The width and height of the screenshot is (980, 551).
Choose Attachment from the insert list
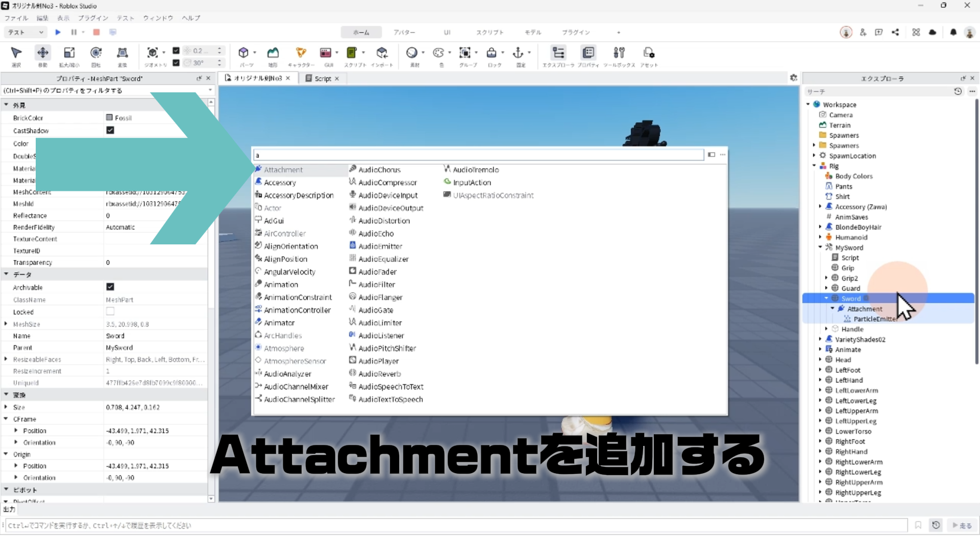pos(283,170)
